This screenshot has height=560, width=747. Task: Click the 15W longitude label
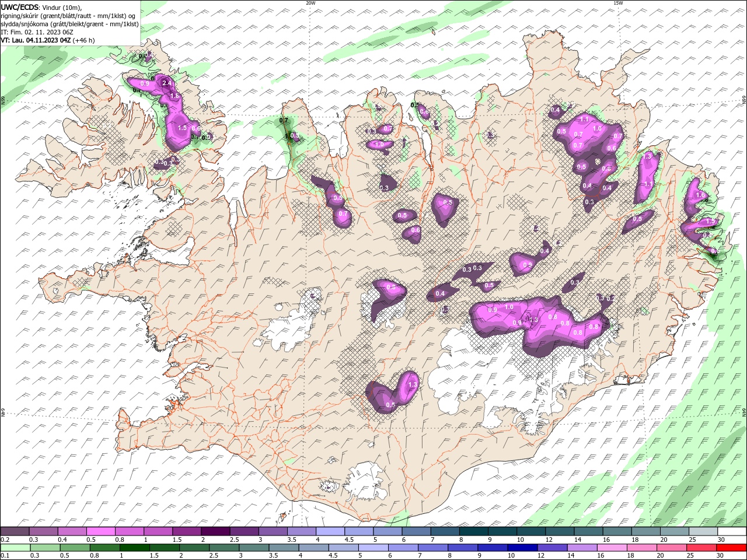coord(617,3)
